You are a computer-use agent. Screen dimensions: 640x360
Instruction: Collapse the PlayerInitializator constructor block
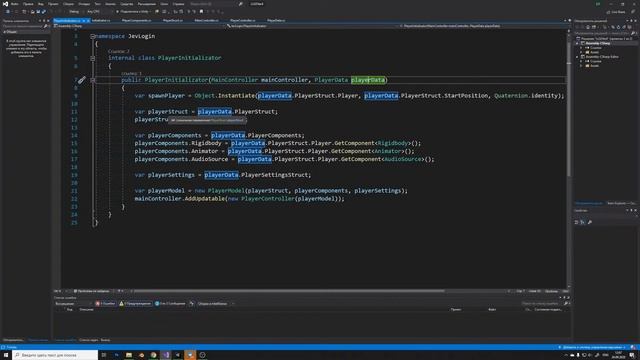[x=93, y=80]
